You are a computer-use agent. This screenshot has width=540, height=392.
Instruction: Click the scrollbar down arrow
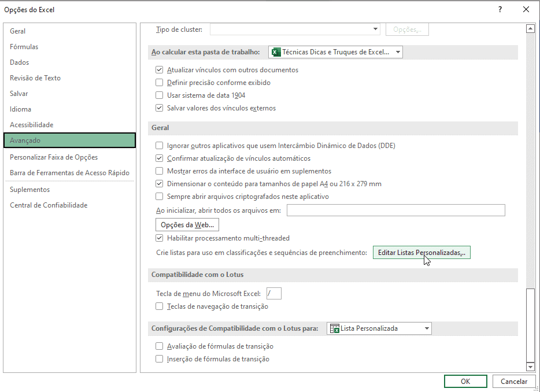click(x=530, y=367)
